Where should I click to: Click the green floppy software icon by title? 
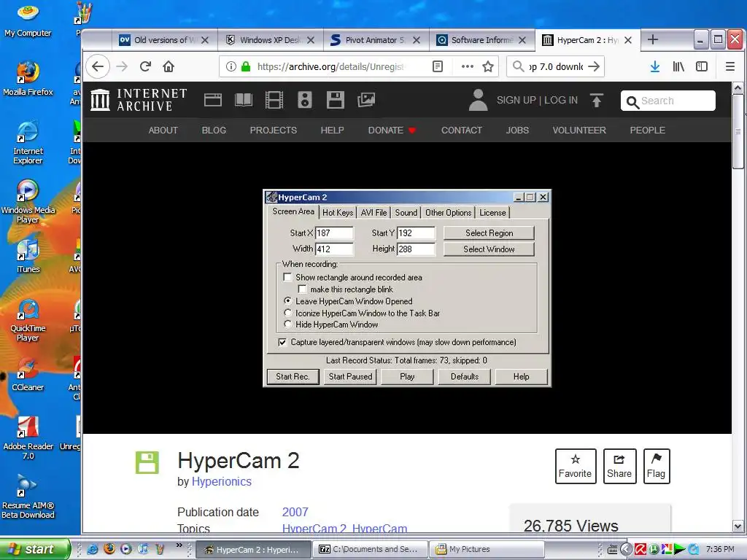147,462
